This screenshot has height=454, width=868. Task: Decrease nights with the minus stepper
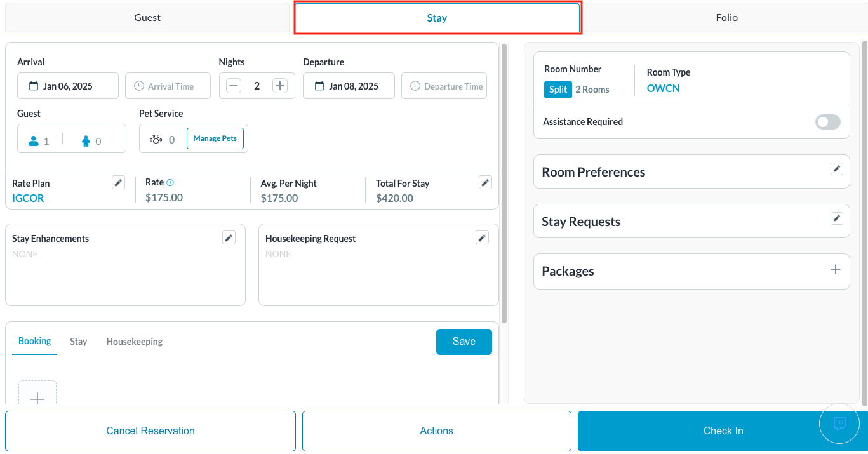click(x=234, y=86)
